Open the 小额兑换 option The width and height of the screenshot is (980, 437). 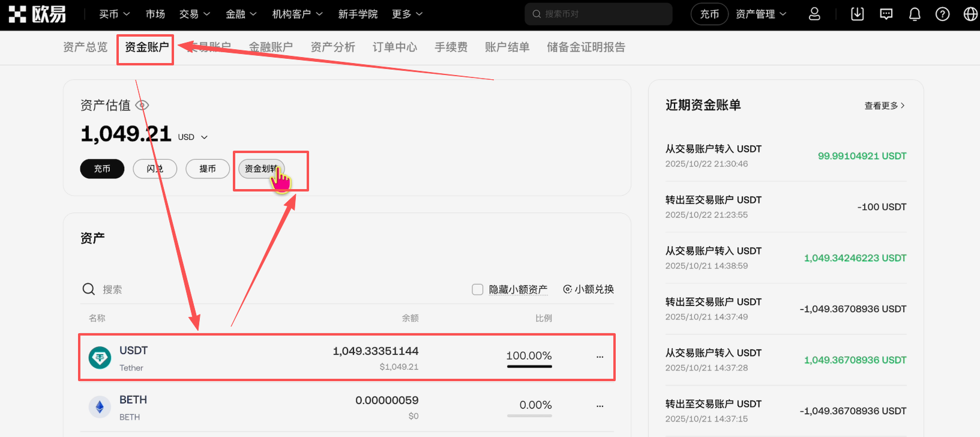pyautogui.click(x=588, y=289)
